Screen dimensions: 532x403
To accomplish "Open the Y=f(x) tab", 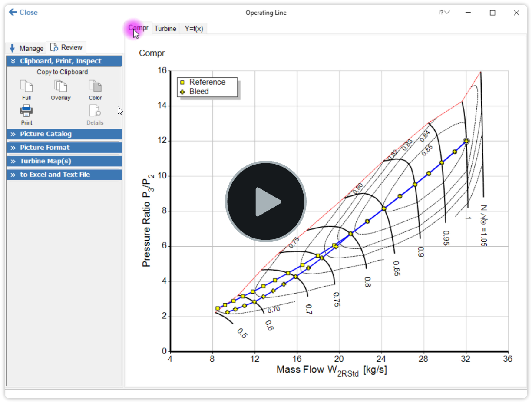I will (x=193, y=29).
